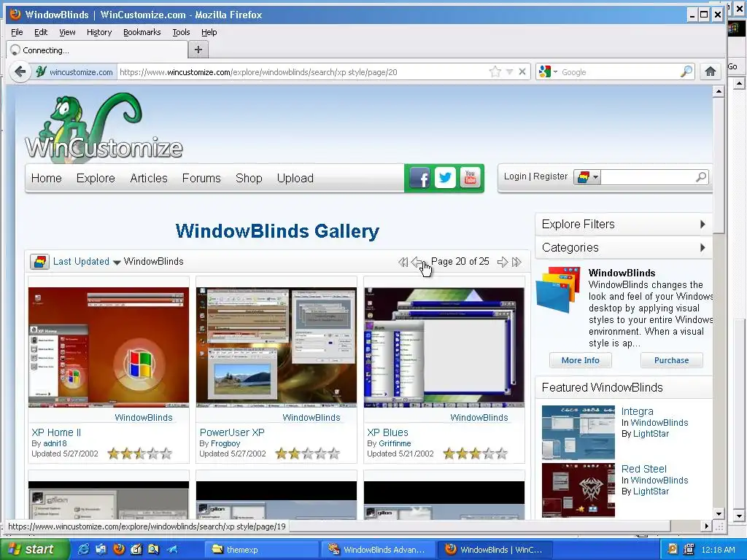Open the Tools menu
The image size is (747, 560).
(181, 32)
